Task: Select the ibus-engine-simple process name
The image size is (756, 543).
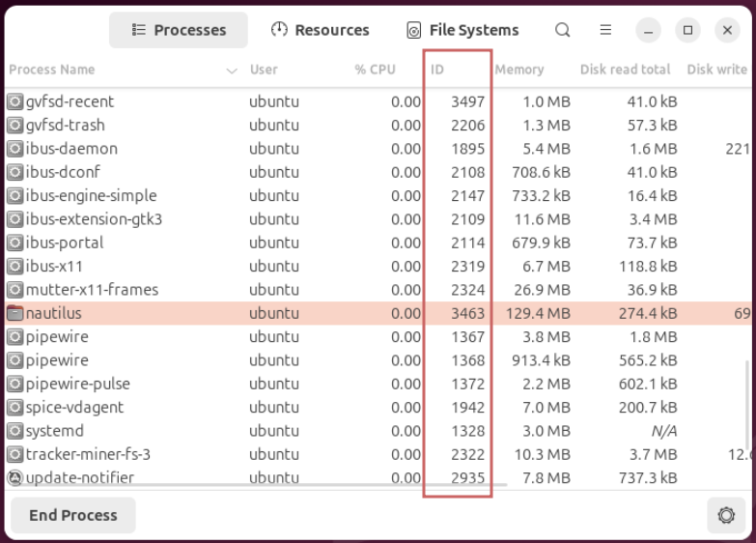Action: (91, 195)
